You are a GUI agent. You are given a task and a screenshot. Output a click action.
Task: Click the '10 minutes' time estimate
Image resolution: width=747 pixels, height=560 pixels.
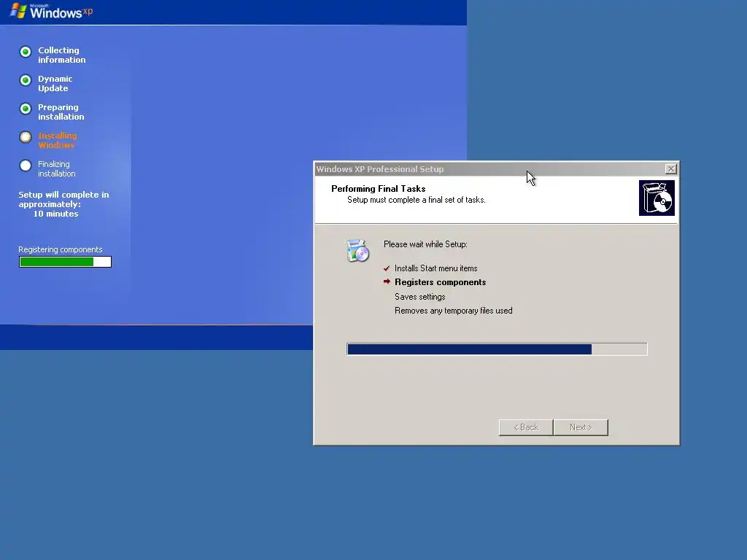tap(55, 214)
